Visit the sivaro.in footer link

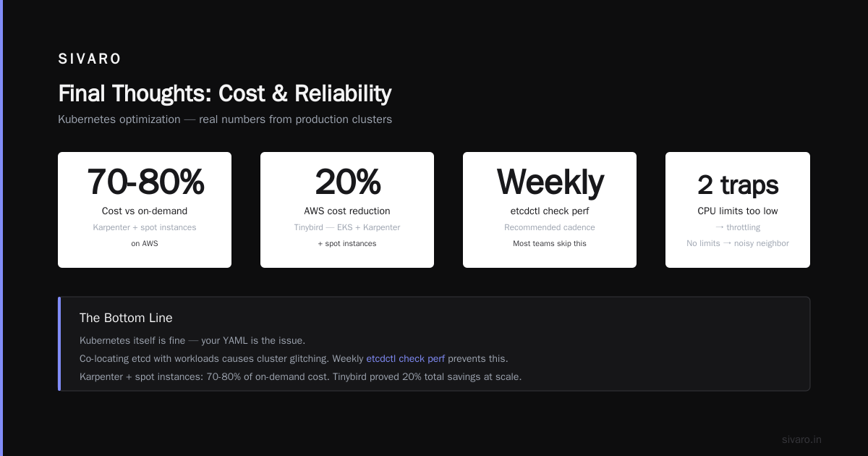click(x=801, y=439)
